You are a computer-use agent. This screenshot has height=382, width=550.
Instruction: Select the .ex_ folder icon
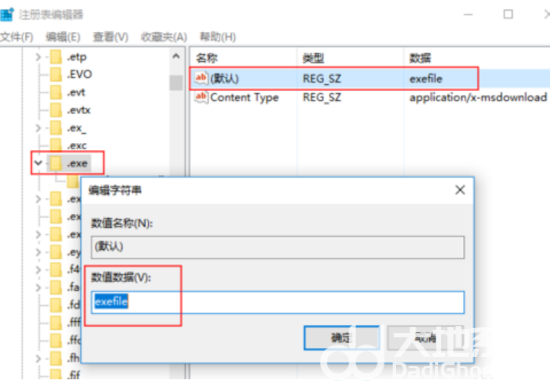coord(56,128)
